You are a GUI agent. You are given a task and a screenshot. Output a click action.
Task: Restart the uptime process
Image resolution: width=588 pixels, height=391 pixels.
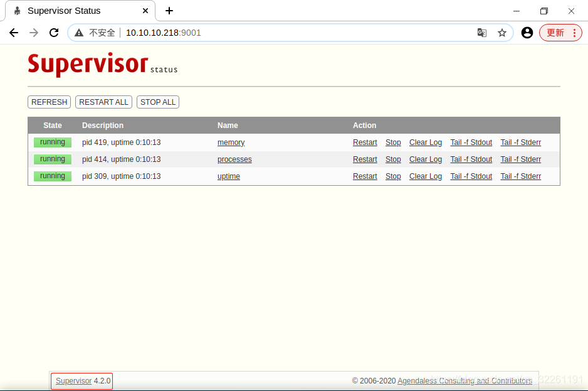coord(365,176)
